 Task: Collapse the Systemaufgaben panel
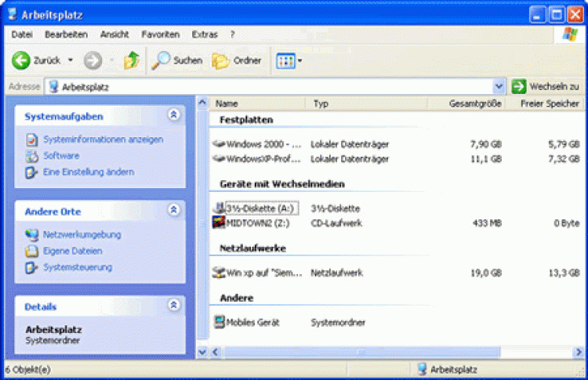(173, 115)
